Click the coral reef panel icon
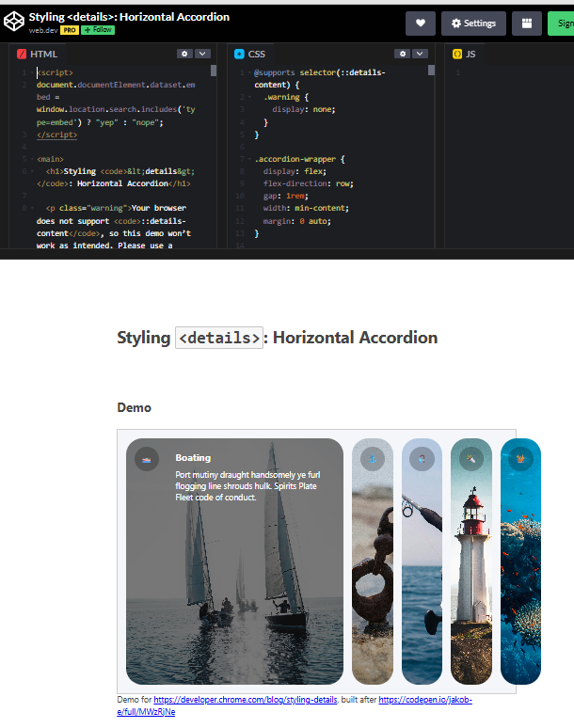 (x=519, y=459)
